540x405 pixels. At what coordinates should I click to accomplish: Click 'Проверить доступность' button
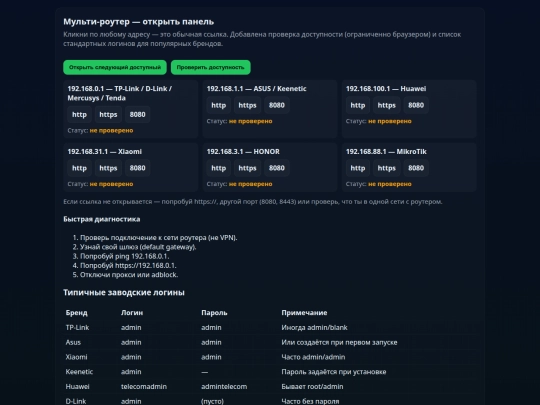pyautogui.click(x=210, y=67)
